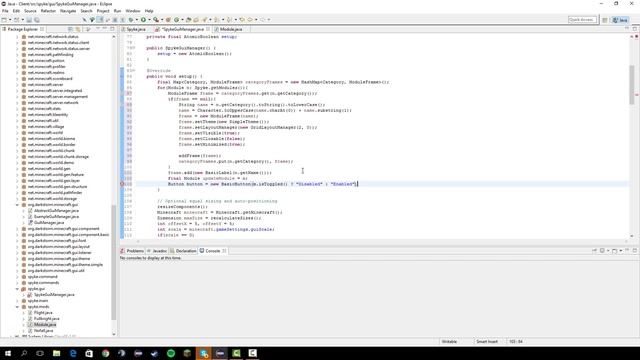Open Windows Start menu
Viewport: 640px width, 360px height.
pyautogui.click(x=8, y=353)
